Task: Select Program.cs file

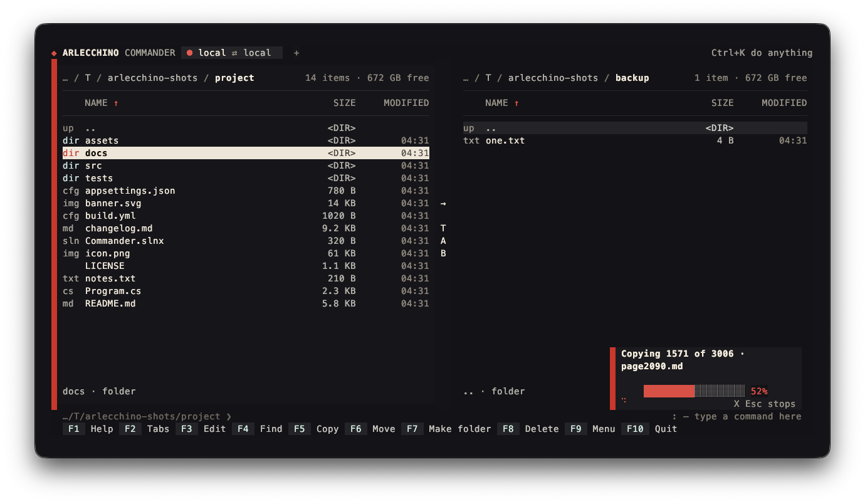Action: 246,291
